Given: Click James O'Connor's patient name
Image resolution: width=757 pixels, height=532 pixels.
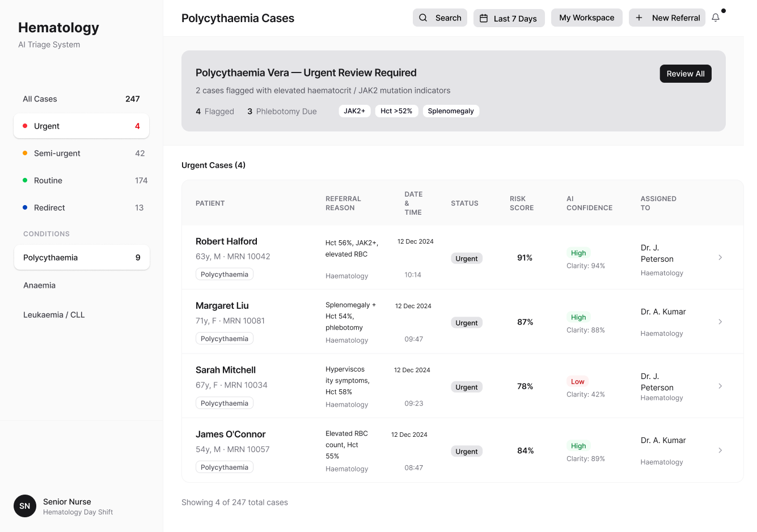Looking at the screenshot, I should [231, 434].
